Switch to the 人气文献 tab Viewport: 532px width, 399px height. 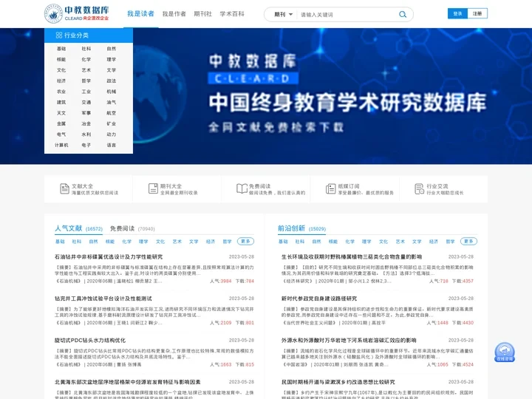[x=79, y=228]
